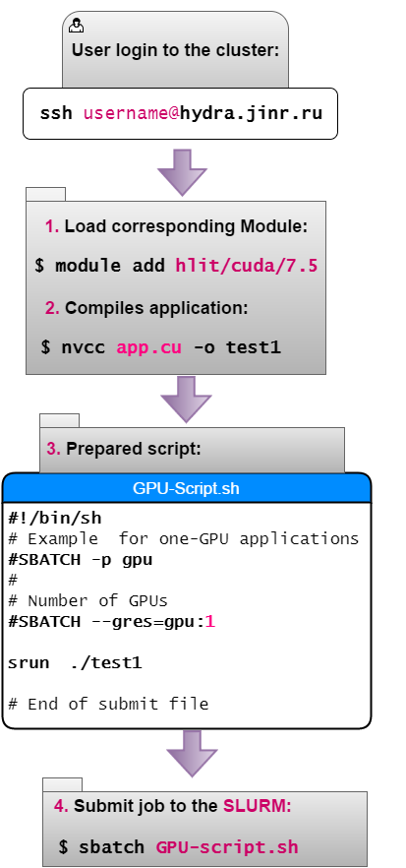The width and height of the screenshot is (406, 868).
Task: Click the blue GPU-Script.sh title bar
Action: [187, 489]
